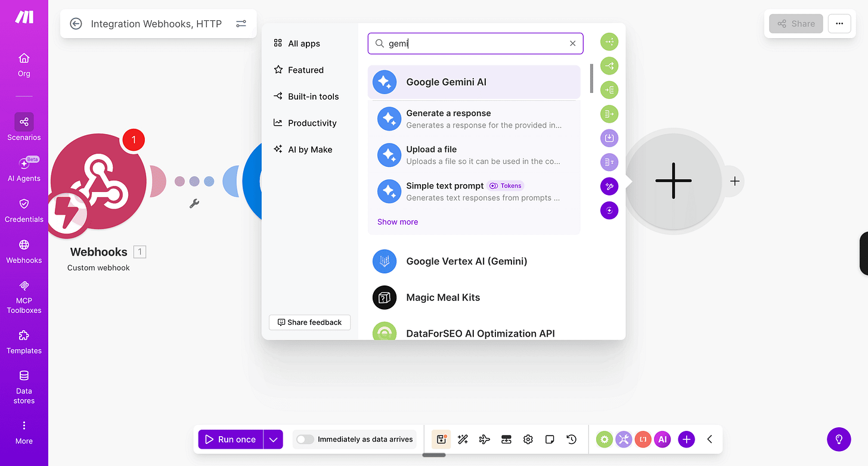Screen dimensions: 868x466
Task: Save the scenario using the disk icon
Action: (x=441, y=439)
